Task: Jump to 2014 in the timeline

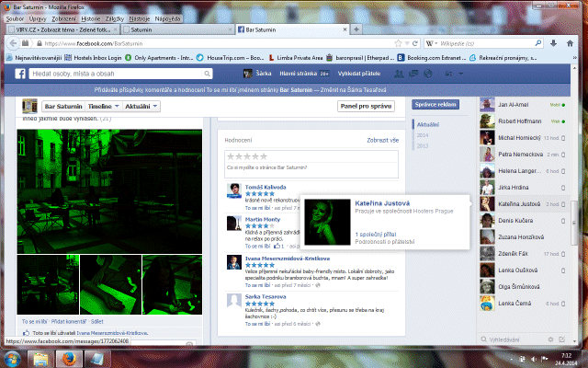Action: (423, 135)
